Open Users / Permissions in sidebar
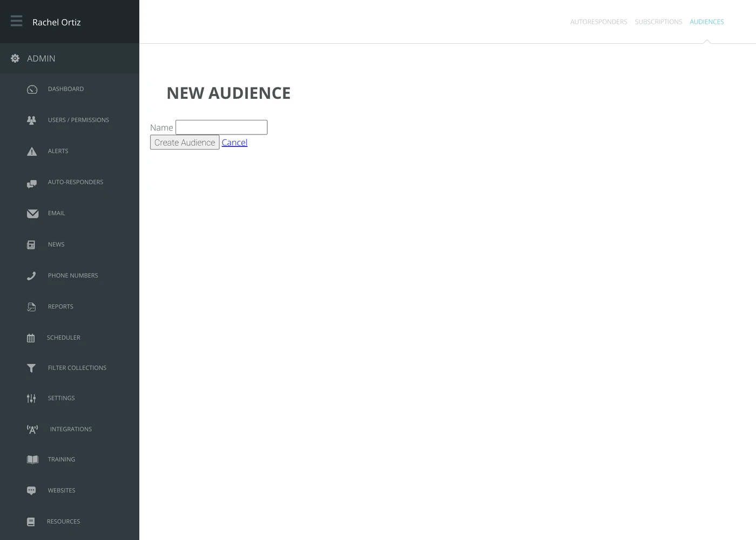Image resolution: width=756 pixels, height=540 pixels. pos(78,120)
